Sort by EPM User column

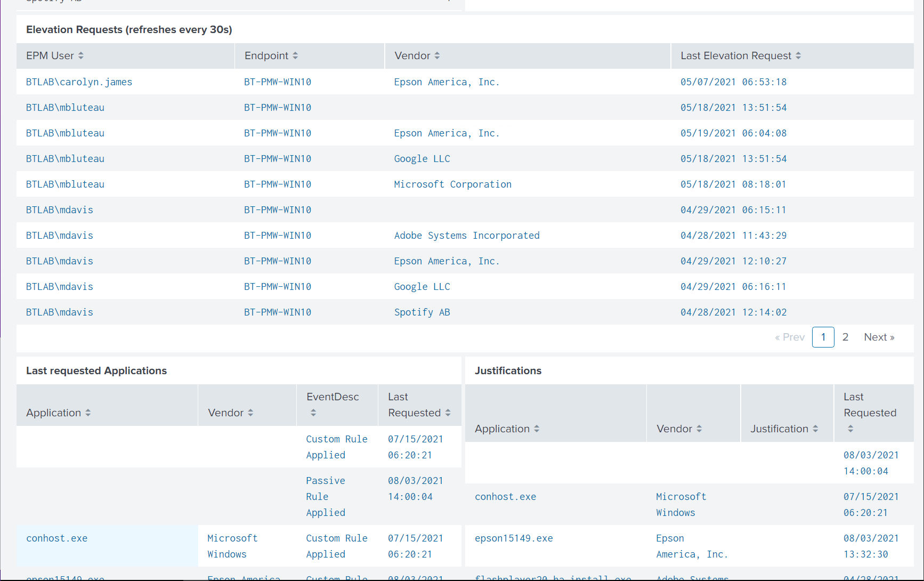click(55, 55)
